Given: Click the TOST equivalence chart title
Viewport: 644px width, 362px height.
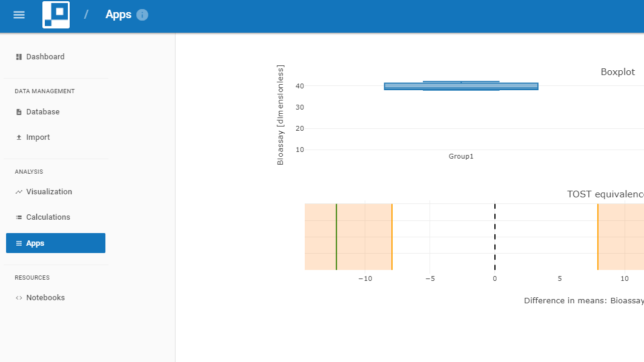Looking at the screenshot, I should [605, 194].
